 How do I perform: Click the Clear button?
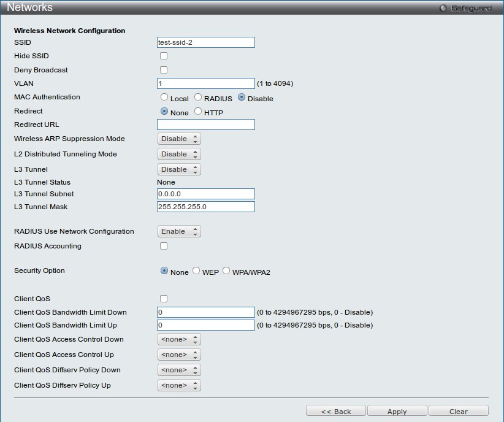[x=458, y=412]
